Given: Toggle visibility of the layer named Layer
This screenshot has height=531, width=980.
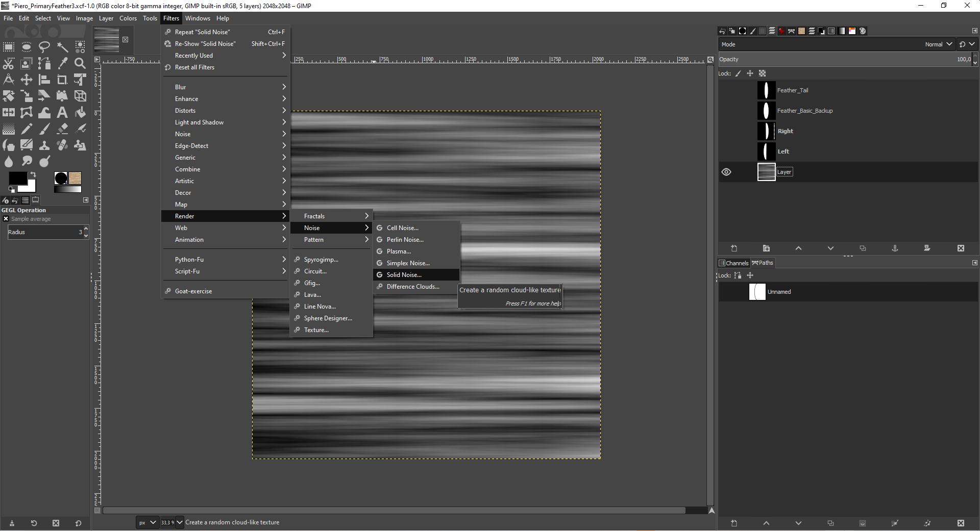Looking at the screenshot, I should pos(726,172).
